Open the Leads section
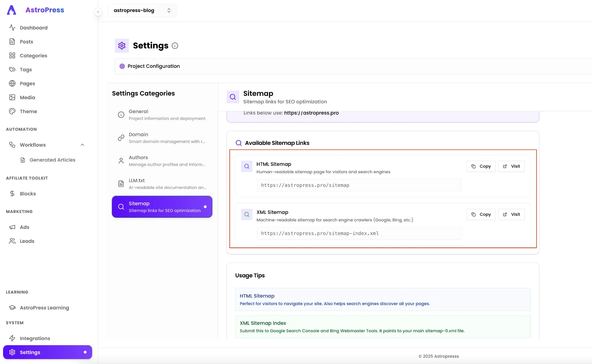Viewport: 592px width, 364px height. [x=27, y=241]
